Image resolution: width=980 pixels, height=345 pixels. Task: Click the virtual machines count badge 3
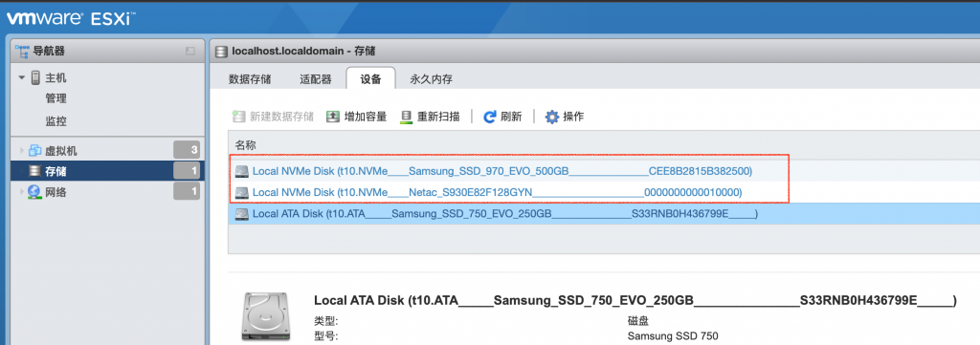pos(187,150)
